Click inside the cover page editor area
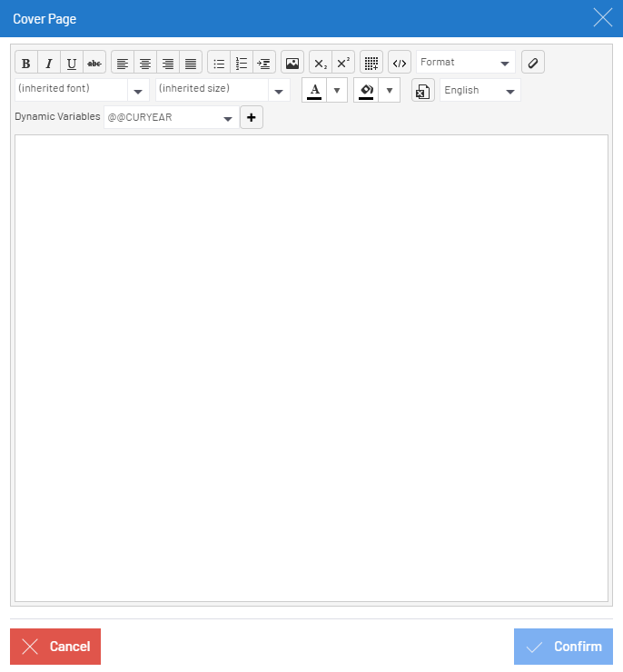The width and height of the screenshot is (623, 672). [x=311, y=368]
